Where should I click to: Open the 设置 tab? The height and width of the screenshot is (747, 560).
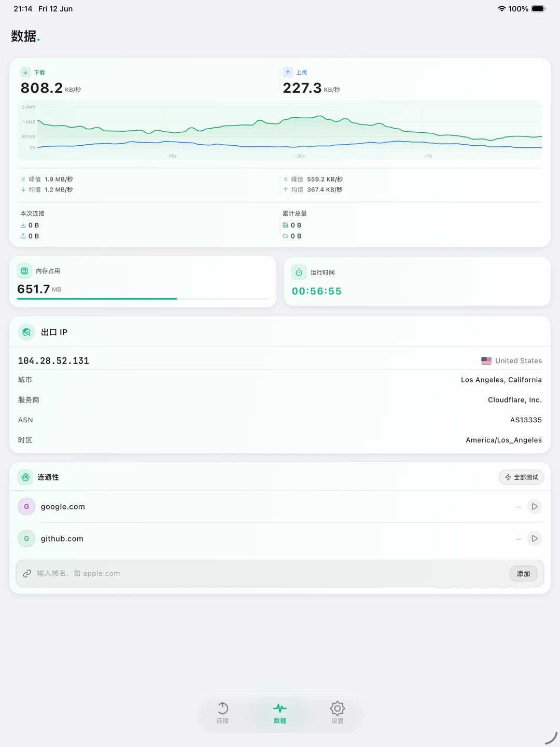pyautogui.click(x=338, y=713)
